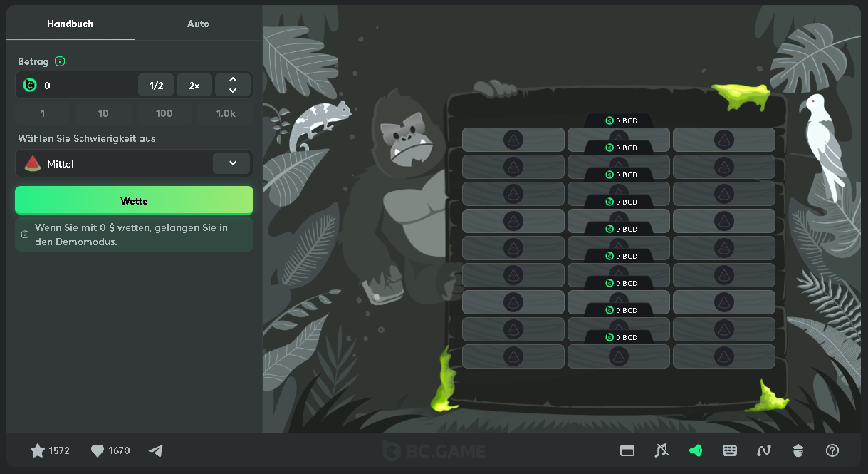Image resolution: width=868 pixels, height=474 pixels.
Task: Switch to the Handbuch tab
Action: tap(70, 24)
